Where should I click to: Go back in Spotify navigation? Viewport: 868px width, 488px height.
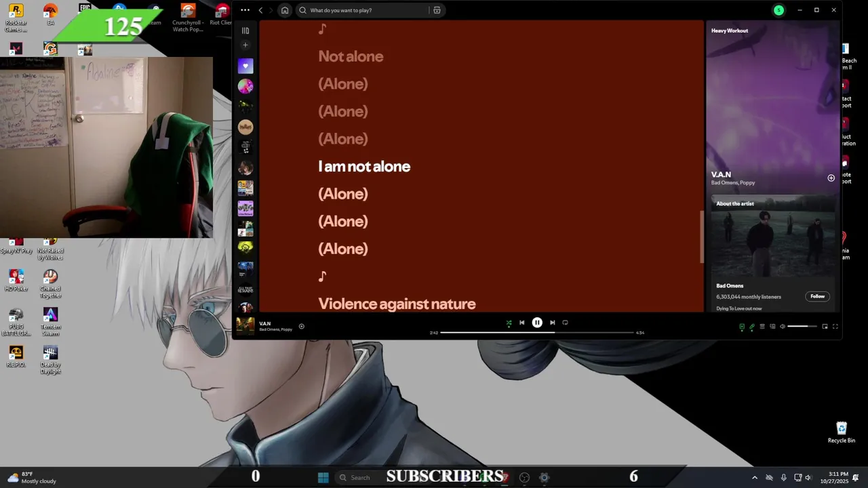260,10
